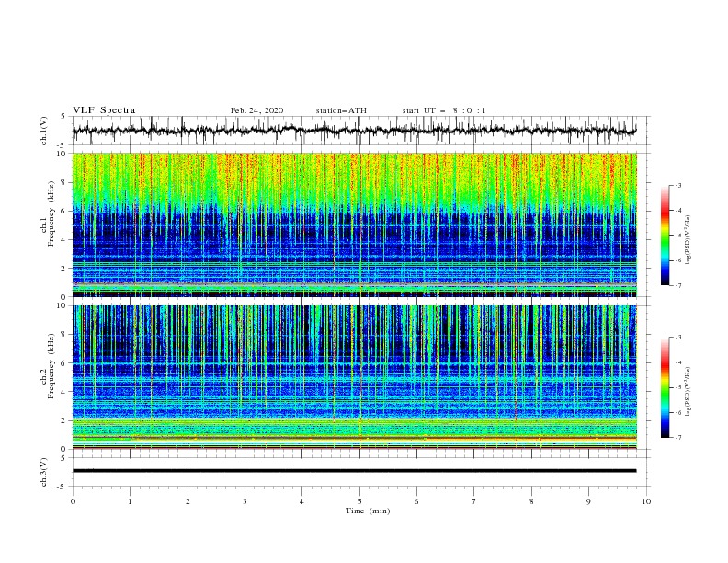728x563 pixels.
Task: Click the log(PSD) label of the ch.1 color bar
Action: pyautogui.click(x=688, y=240)
